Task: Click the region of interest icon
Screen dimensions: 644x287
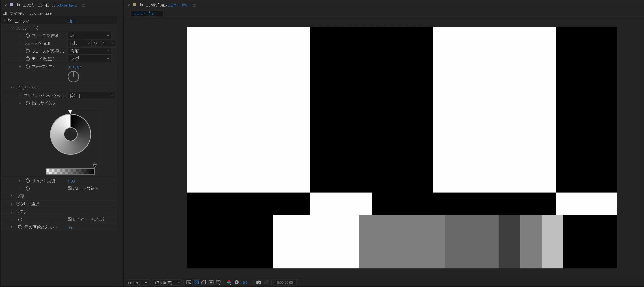Action: [211, 283]
